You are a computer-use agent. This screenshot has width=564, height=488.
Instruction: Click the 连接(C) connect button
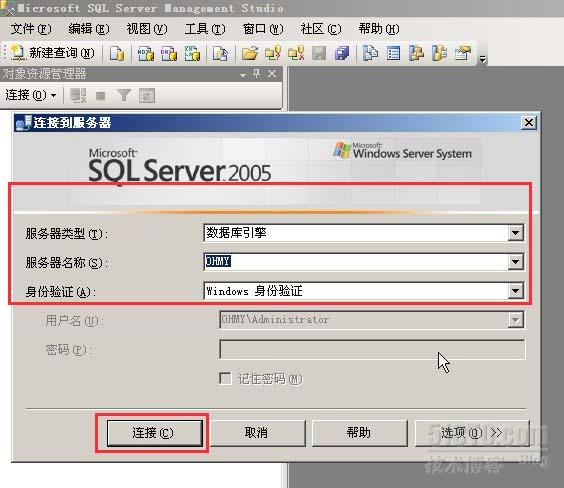[155, 433]
